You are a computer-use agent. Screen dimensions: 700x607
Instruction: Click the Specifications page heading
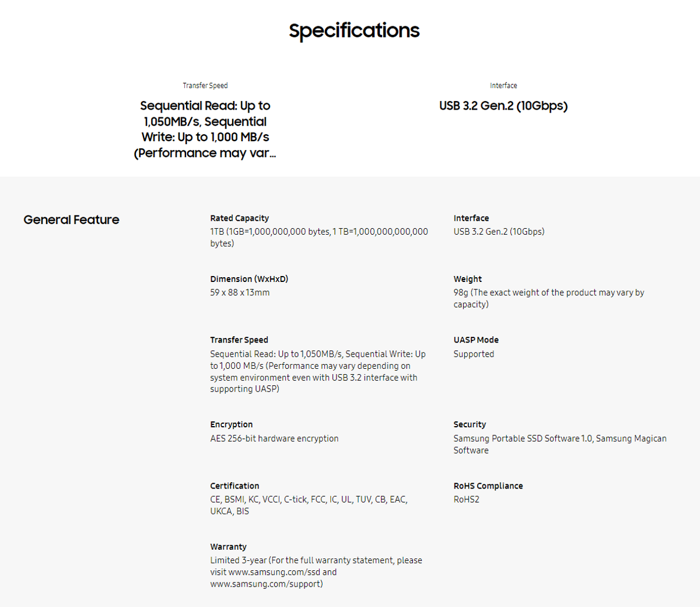[x=354, y=31]
